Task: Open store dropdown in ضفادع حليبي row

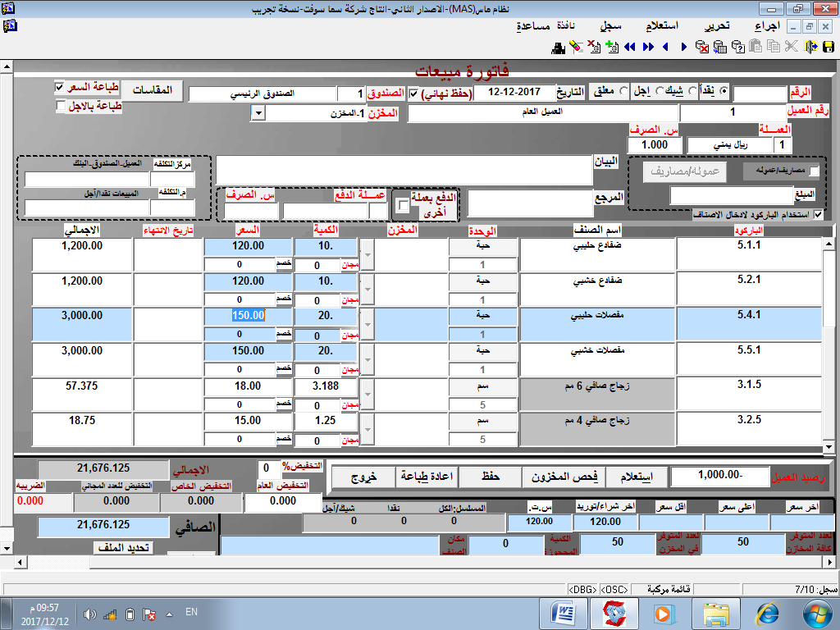Action: [367, 256]
